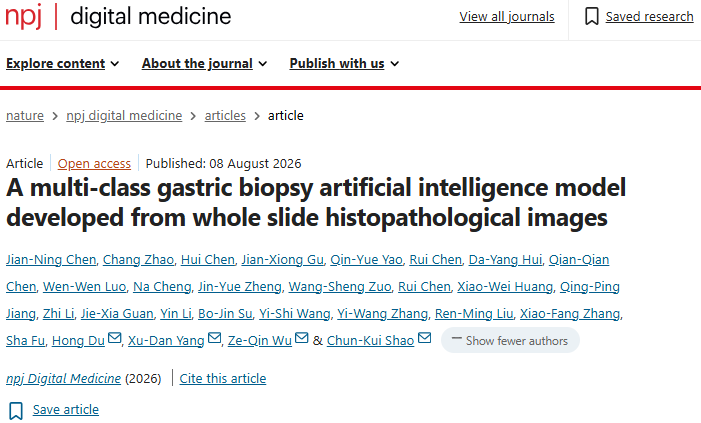Click the envelope icon next to Hong Du
This screenshot has height=423, width=701.
[114, 338]
